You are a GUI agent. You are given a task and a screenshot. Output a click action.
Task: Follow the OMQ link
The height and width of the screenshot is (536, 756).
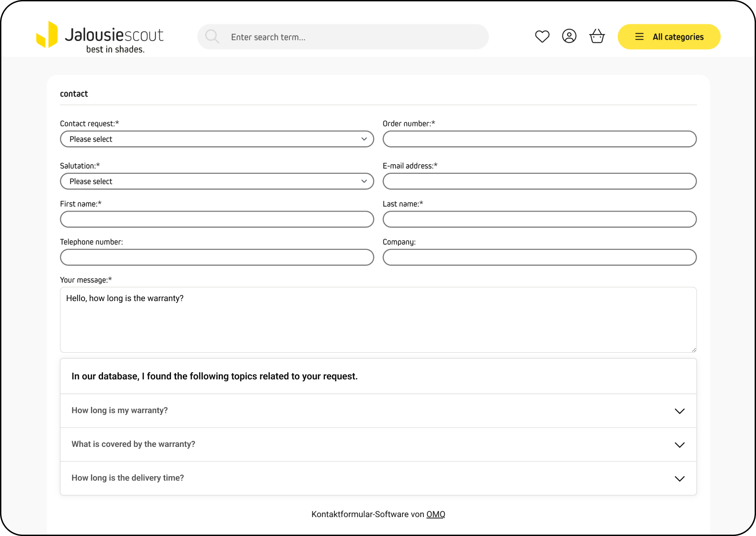click(x=436, y=514)
